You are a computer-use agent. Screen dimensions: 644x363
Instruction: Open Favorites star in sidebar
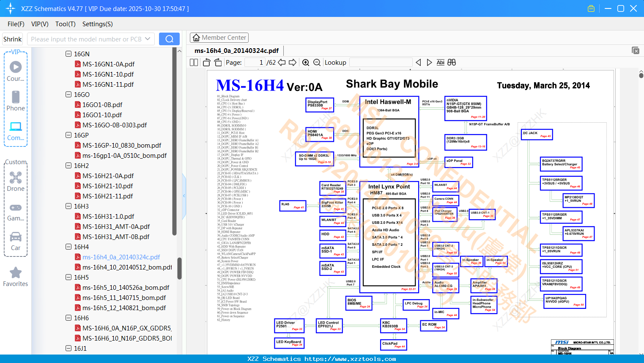[16, 277]
